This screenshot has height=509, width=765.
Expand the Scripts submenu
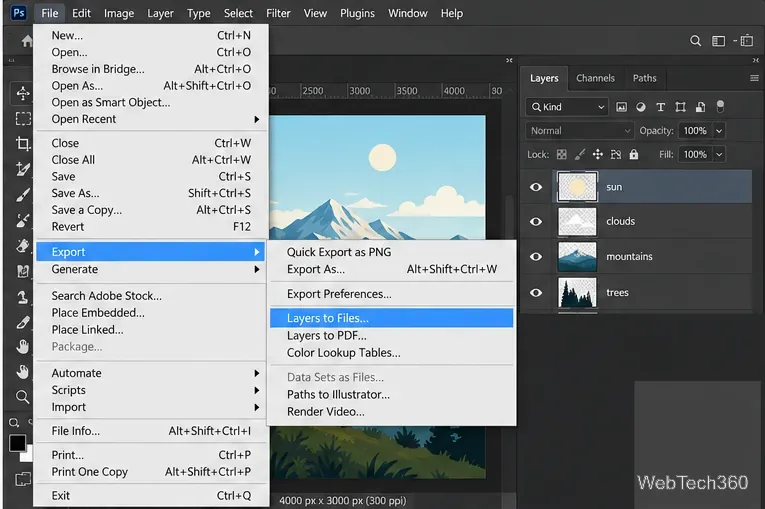pos(151,390)
